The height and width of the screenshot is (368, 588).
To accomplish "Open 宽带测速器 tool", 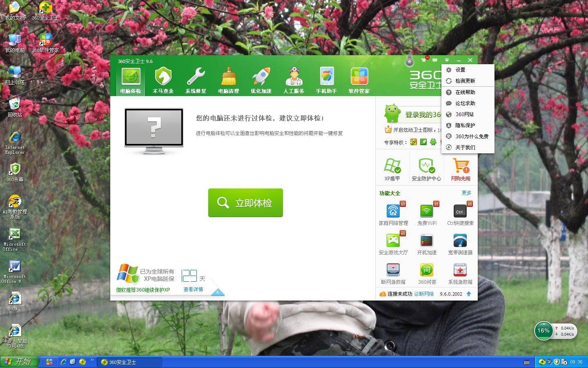I will [460, 244].
